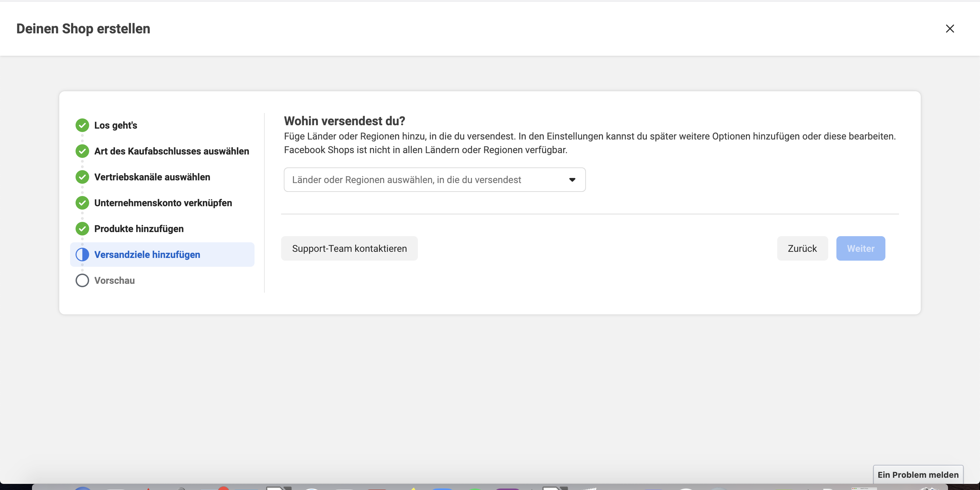Click the empty circle icon beside Vorschau
The width and height of the screenshot is (980, 490).
click(x=82, y=280)
